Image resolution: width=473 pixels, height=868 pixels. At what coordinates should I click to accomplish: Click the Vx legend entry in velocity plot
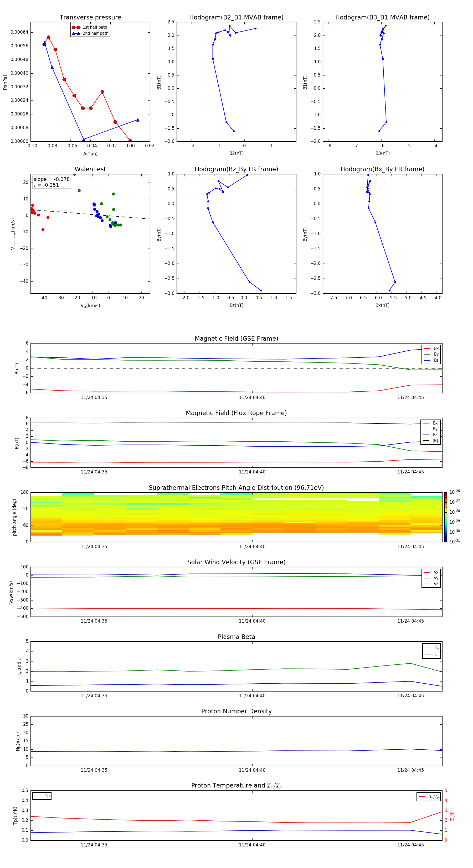(x=431, y=572)
